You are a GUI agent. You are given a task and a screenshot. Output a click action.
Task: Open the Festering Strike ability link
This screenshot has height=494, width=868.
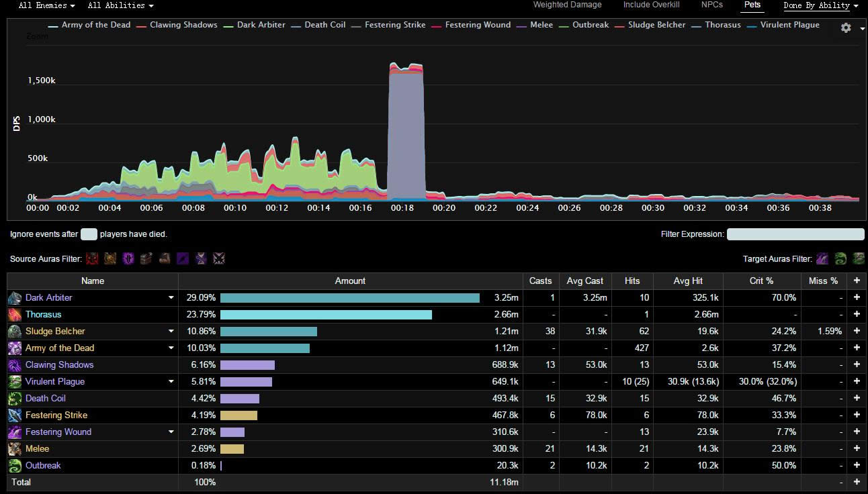click(56, 415)
